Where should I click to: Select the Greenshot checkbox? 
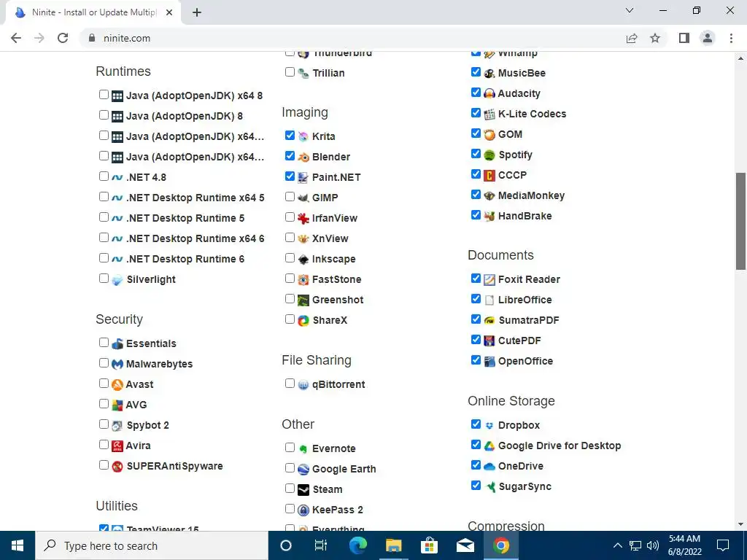[x=290, y=298]
